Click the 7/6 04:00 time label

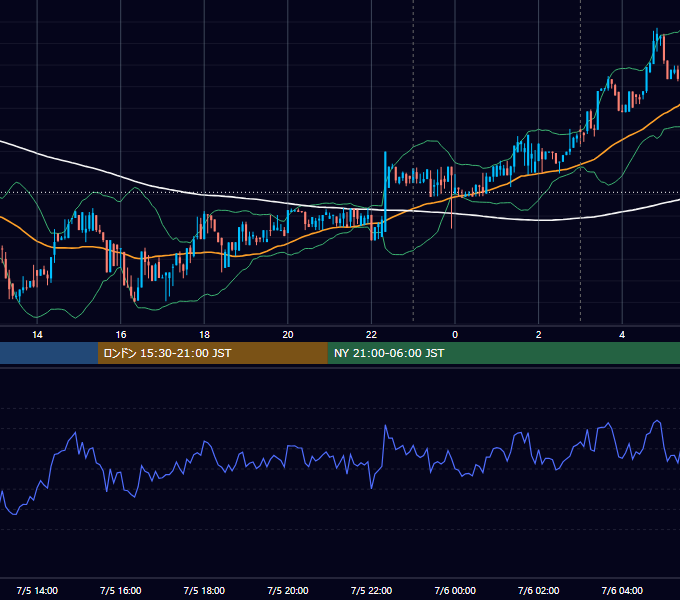622,590
